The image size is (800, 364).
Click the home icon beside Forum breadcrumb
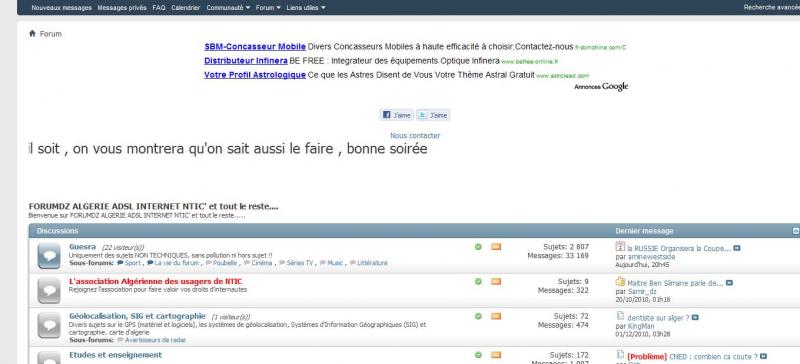click(33, 34)
